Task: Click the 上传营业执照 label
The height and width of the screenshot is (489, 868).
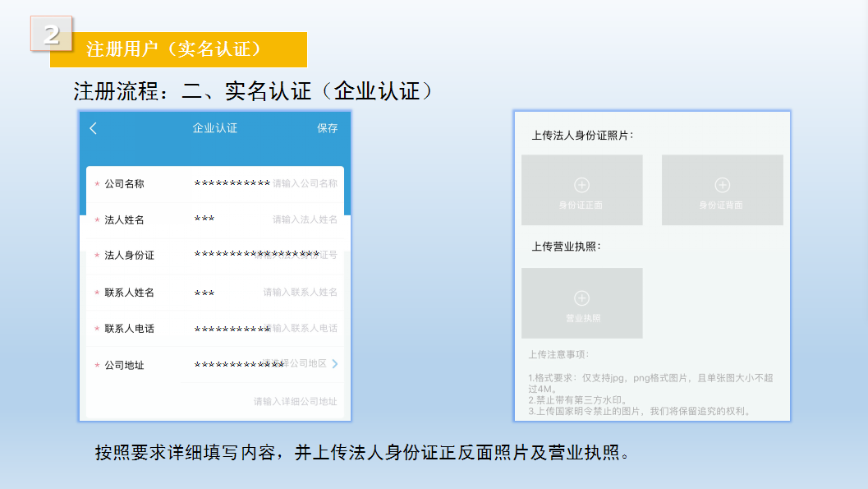Action: [x=566, y=247]
